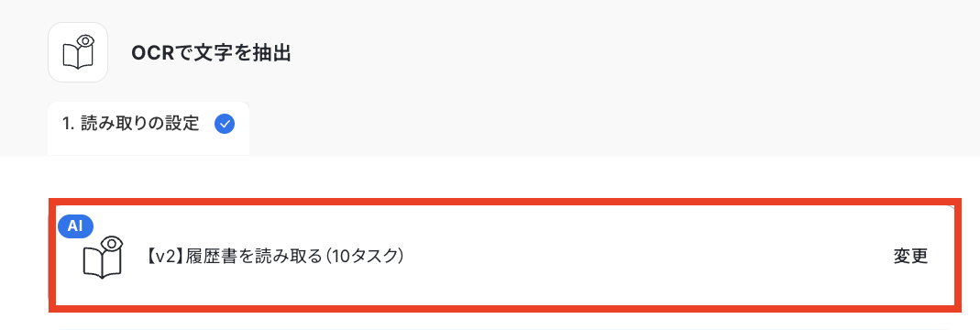Click the eye symbol on the action card icon
Screen dimensions: 980x330
click(111, 243)
